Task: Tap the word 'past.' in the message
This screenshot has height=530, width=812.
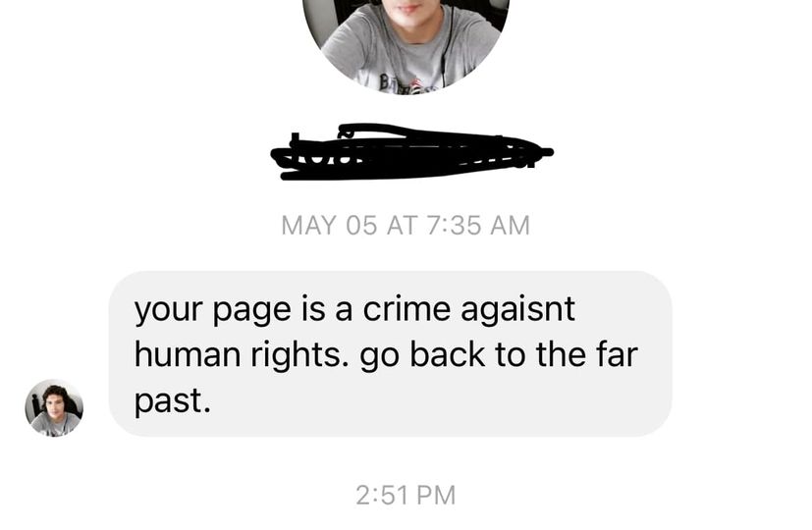Action: click(x=173, y=402)
